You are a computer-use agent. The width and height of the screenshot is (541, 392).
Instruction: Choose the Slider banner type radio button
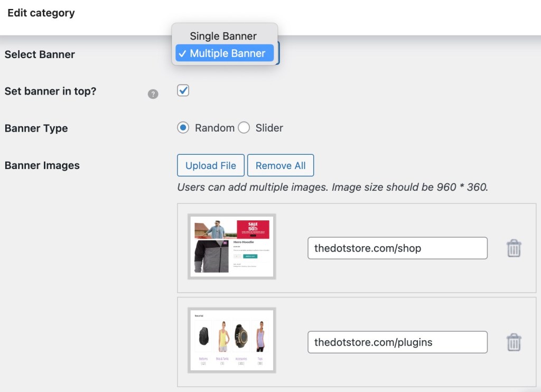click(244, 128)
